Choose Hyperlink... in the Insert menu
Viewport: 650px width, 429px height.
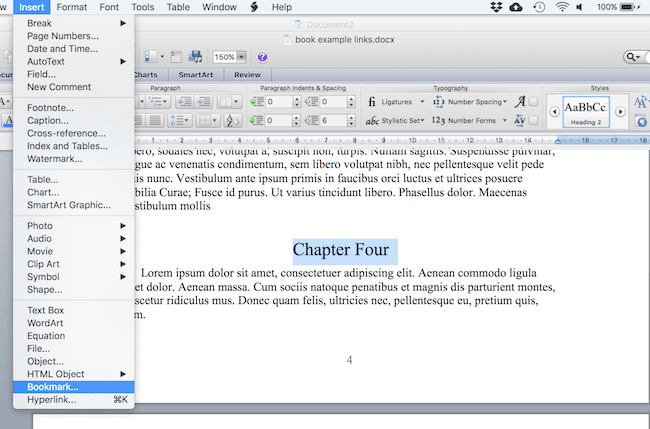coord(73,400)
